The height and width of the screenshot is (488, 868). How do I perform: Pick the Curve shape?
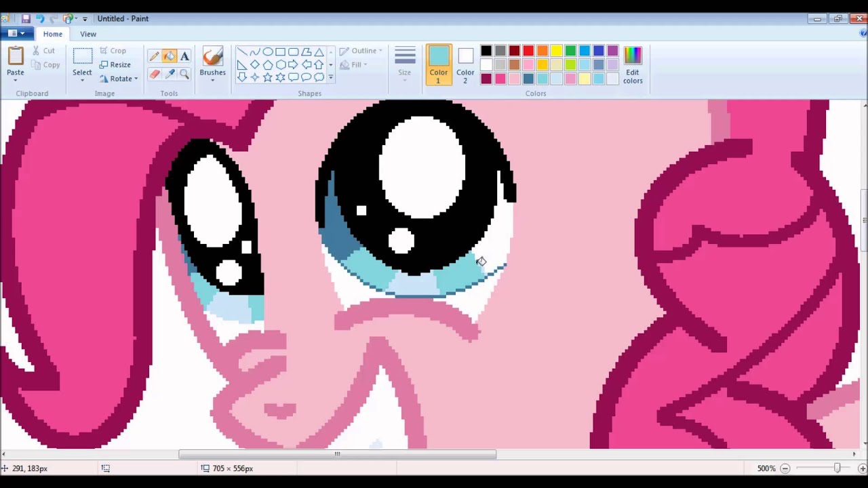point(255,52)
